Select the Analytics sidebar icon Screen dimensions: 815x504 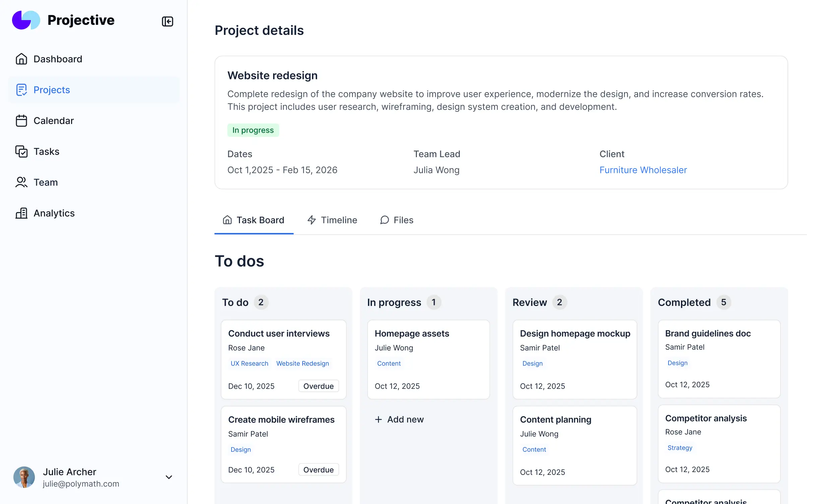(21, 213)
